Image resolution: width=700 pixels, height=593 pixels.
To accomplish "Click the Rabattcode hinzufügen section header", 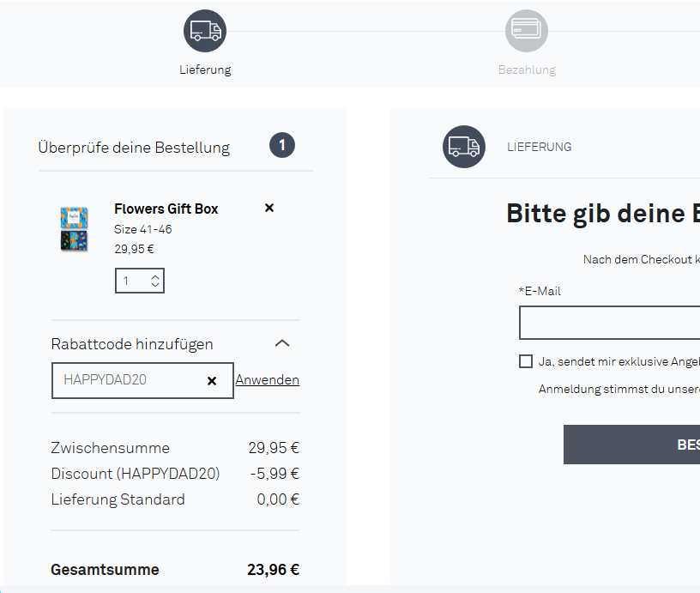I will pos(132,344).
